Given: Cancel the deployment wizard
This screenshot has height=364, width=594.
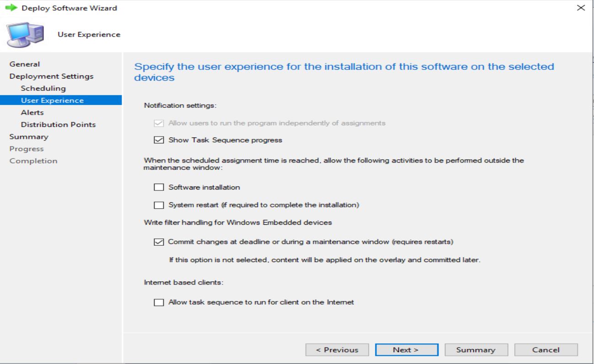Looking at the screenshot, I should pos(546,349).
